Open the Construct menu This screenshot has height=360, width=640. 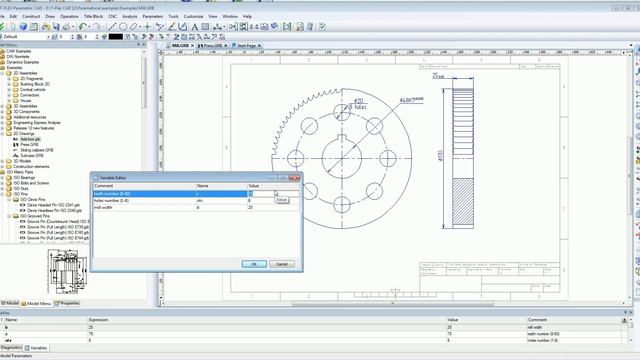(31, 16)
